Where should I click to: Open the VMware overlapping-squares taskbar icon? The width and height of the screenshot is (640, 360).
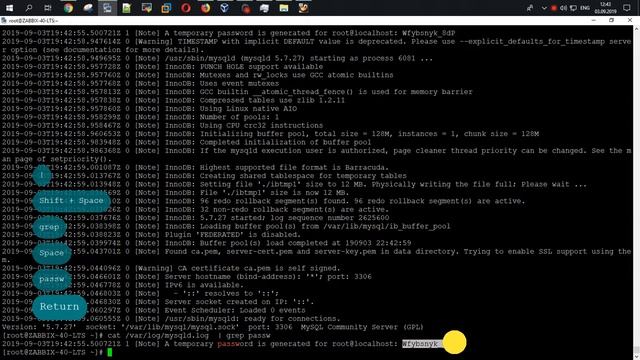(x=166, y=8)
